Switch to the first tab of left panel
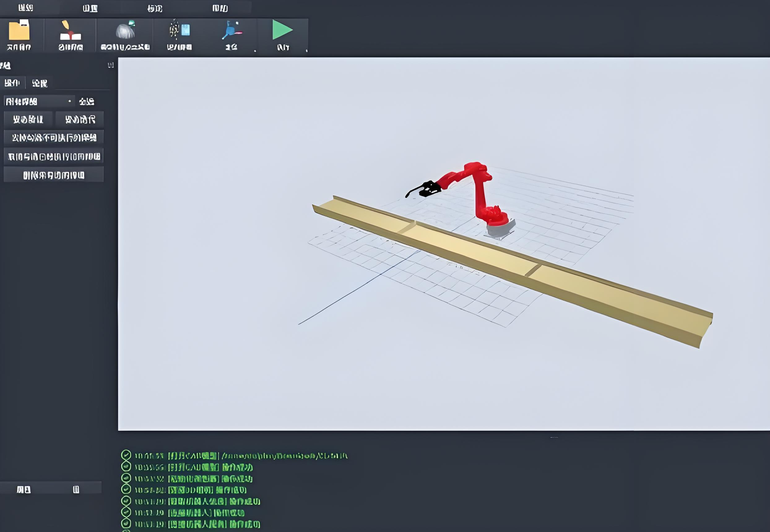 click(12, 83)
